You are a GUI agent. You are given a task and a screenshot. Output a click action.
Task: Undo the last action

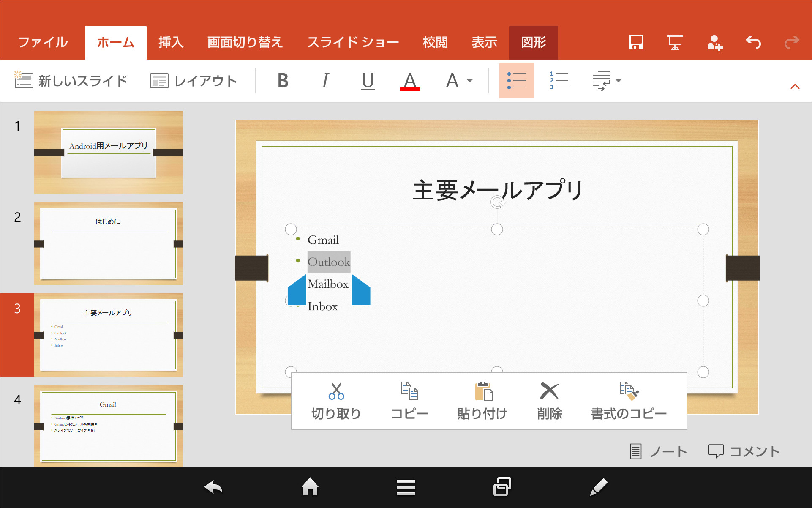click(x=753, y=42)
